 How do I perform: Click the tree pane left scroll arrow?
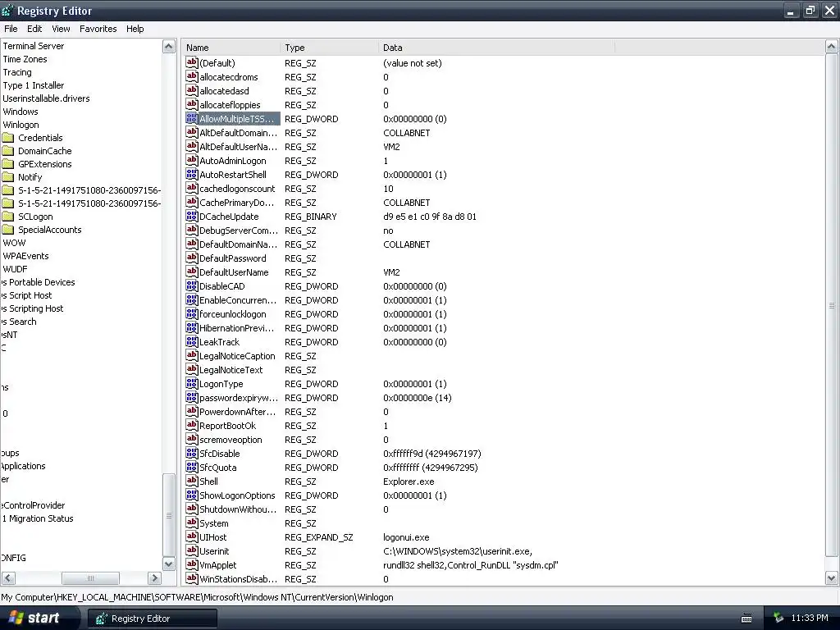pyautogui.click(x=8, y=578)
